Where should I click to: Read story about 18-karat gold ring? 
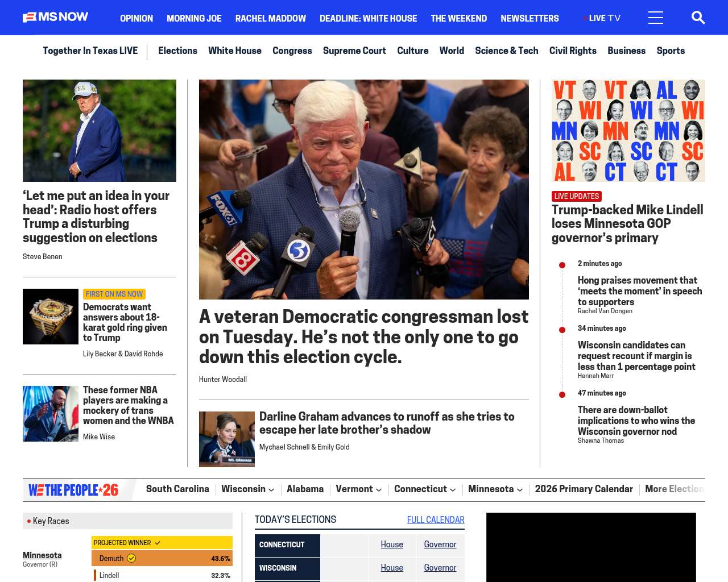point(125,322)
